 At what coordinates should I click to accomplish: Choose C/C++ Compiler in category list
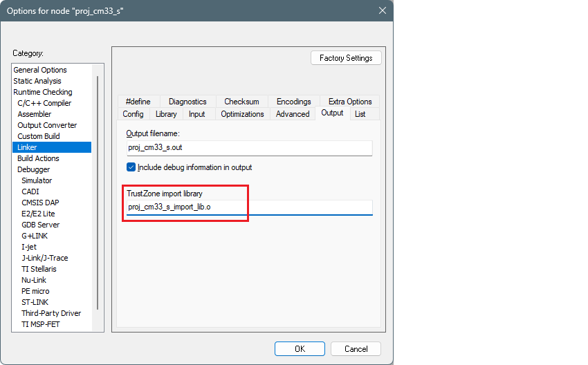[44, 103]
